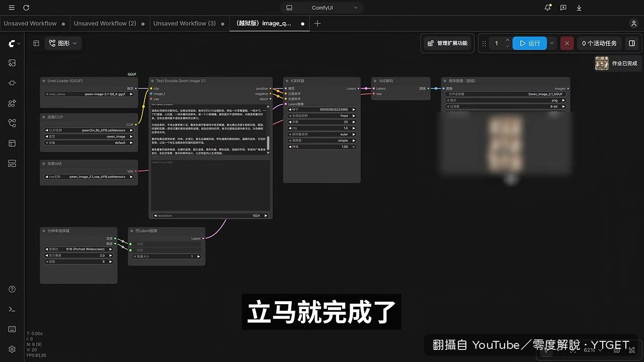
Task: Toggle the right side panel icon
Action: [632, 43]
